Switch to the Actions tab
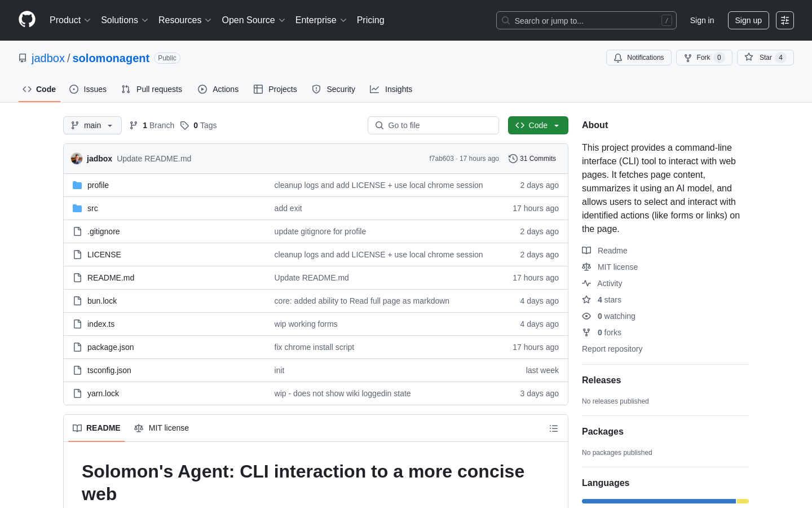This screenshot has width=812, height=508. tap(218, 89)
